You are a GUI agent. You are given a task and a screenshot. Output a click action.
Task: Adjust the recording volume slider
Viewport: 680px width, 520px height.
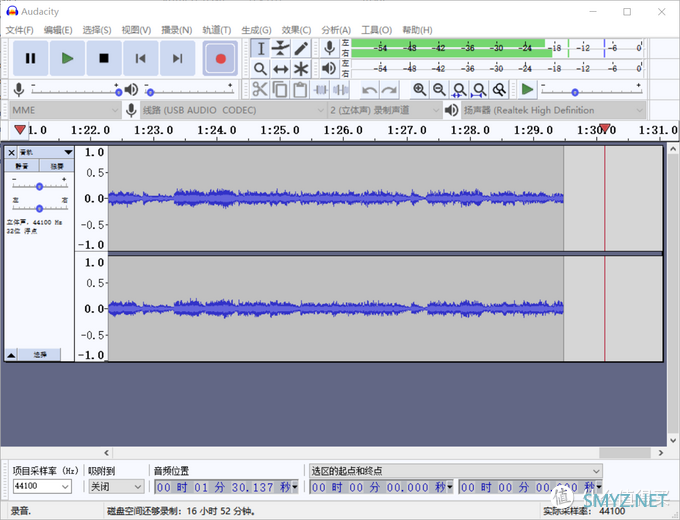click(118, 92)
